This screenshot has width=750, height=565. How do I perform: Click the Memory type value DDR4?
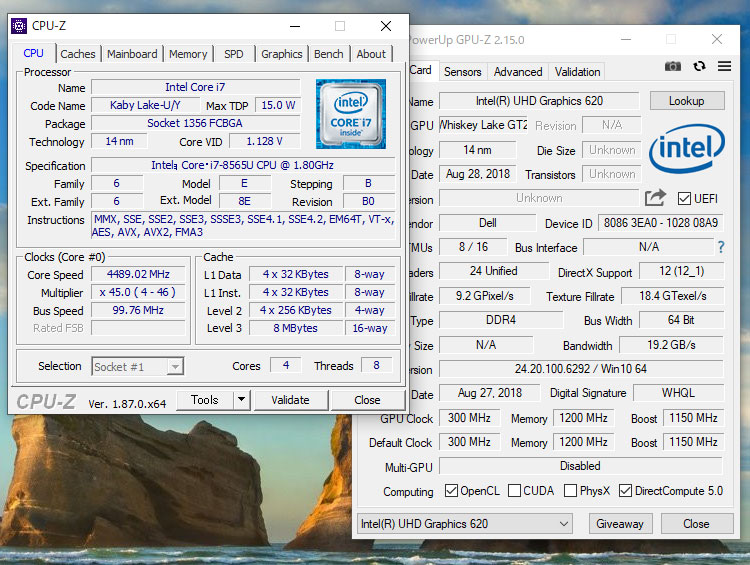coord(501,320)
